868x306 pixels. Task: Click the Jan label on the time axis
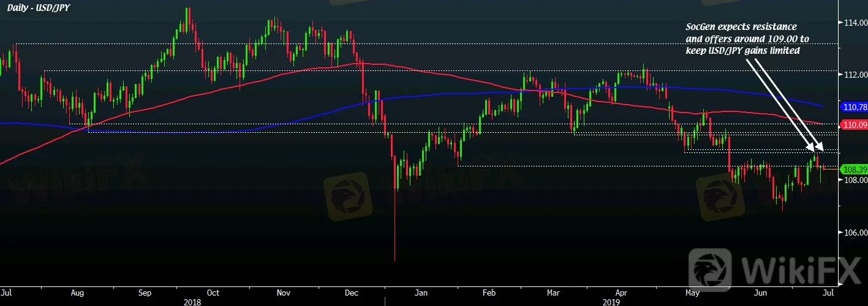coord(421,293)
